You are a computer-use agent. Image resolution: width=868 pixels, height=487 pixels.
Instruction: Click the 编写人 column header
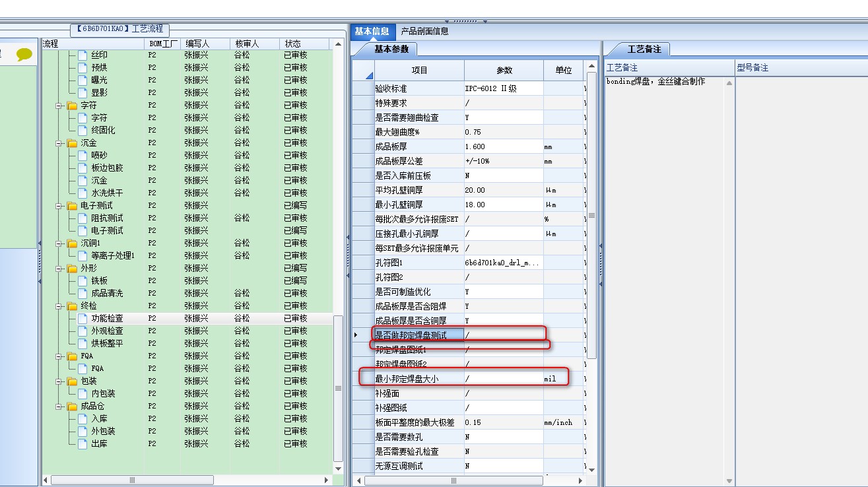[206, 44]
